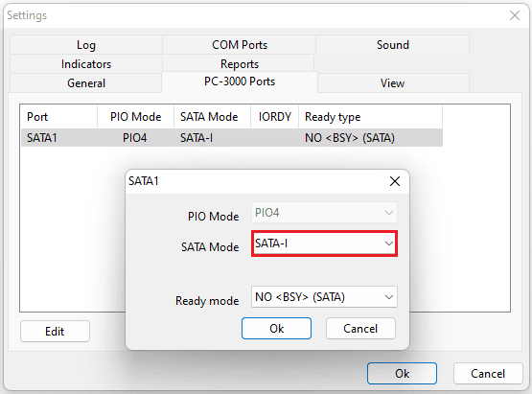This screenshot has height=394, width=532.
Task: Open the Reports tab
Action: [240, 64]
